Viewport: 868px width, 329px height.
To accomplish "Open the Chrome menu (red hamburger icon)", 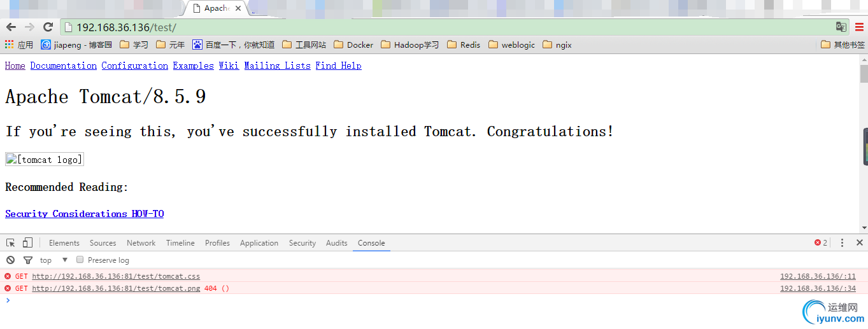I will [859, 27].
